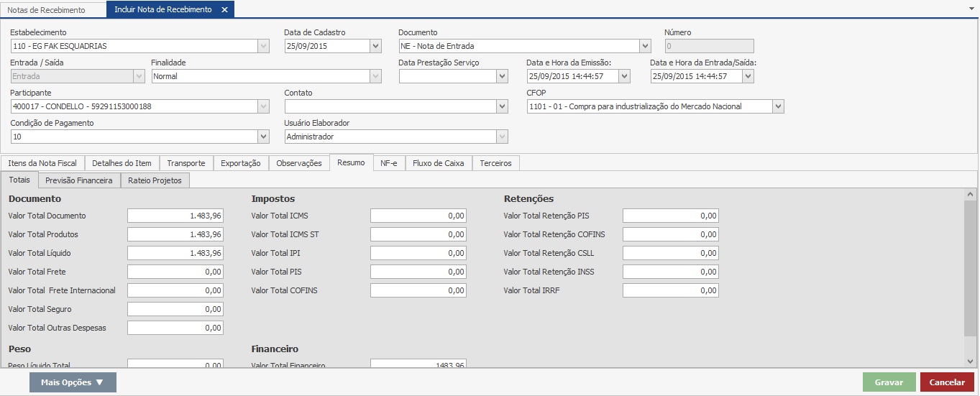Expand the Condição de Pagamento dropdown

[x=263, y=137]
